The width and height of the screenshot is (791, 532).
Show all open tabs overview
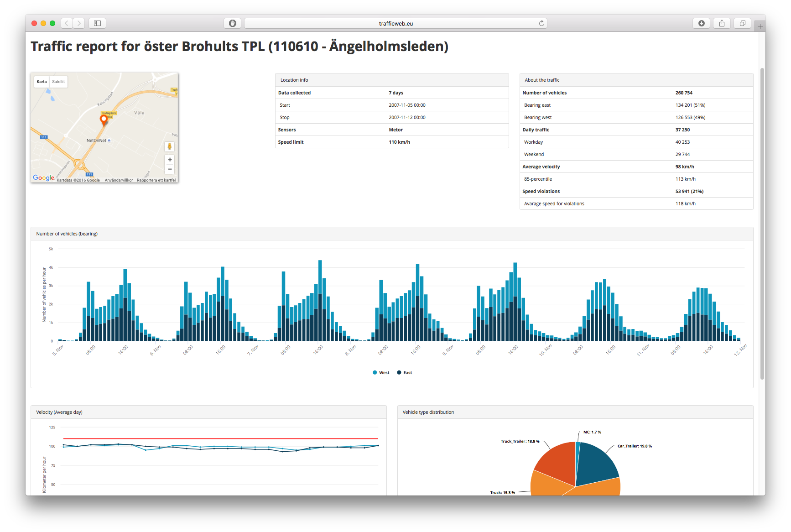pos(742,23)
